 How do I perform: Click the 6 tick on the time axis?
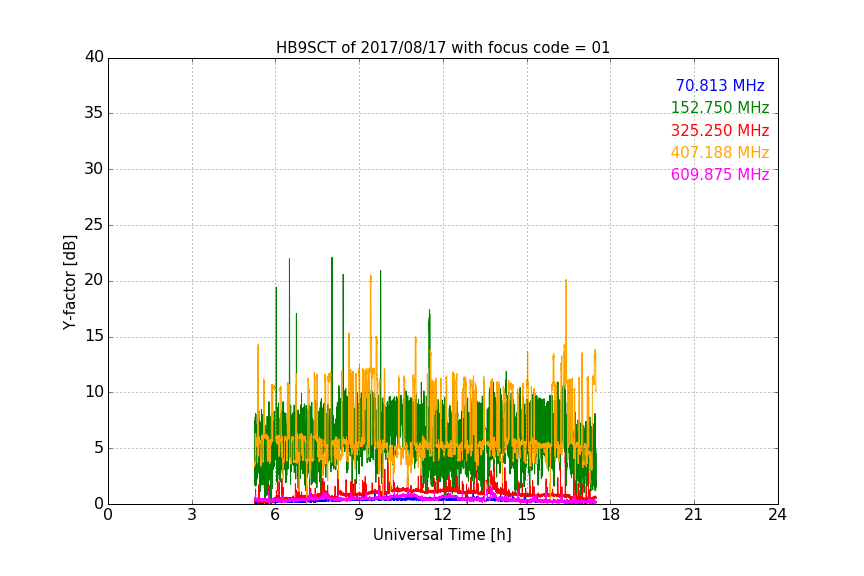(276, 515)
